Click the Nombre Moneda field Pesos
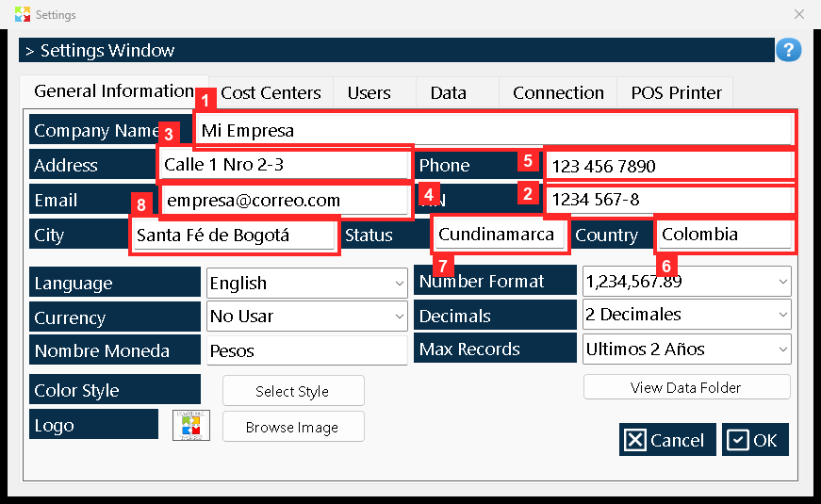Viewport: 821px width, 504px height. [307, 350]
